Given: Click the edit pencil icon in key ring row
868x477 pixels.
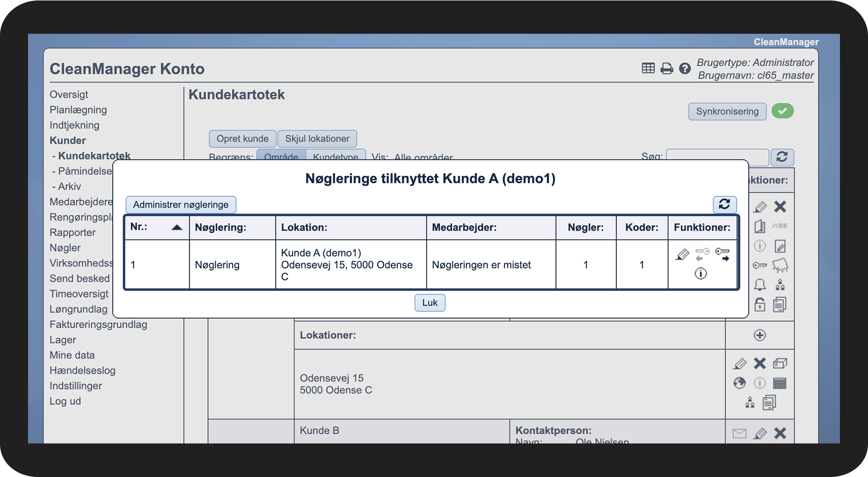Looking at the screenshot, I should [x=682, y=254].
